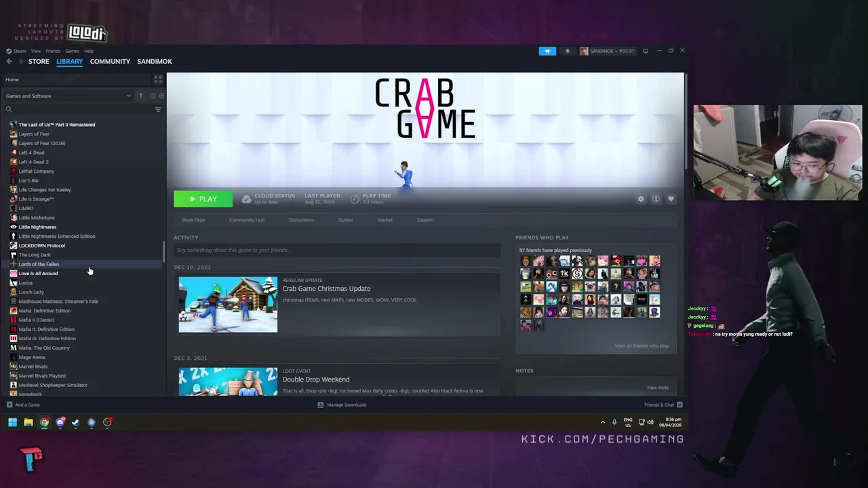
Task: Open the notifications bell
Action: click(568, 51)
